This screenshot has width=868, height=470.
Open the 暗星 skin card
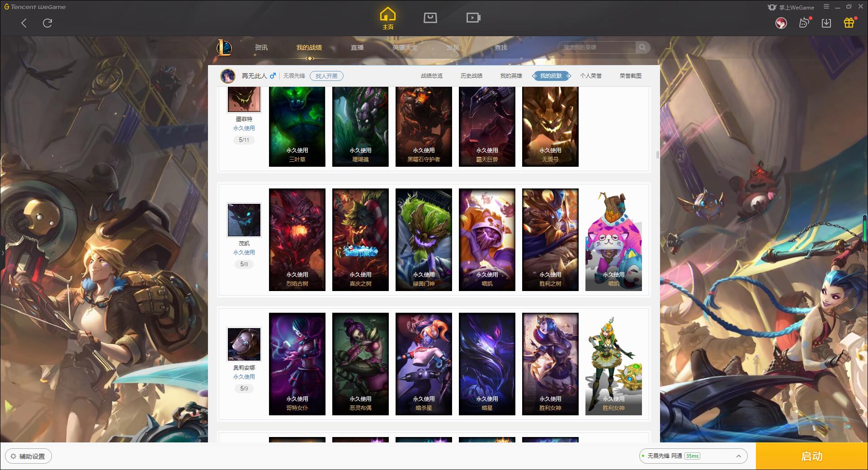pos(487,364)
